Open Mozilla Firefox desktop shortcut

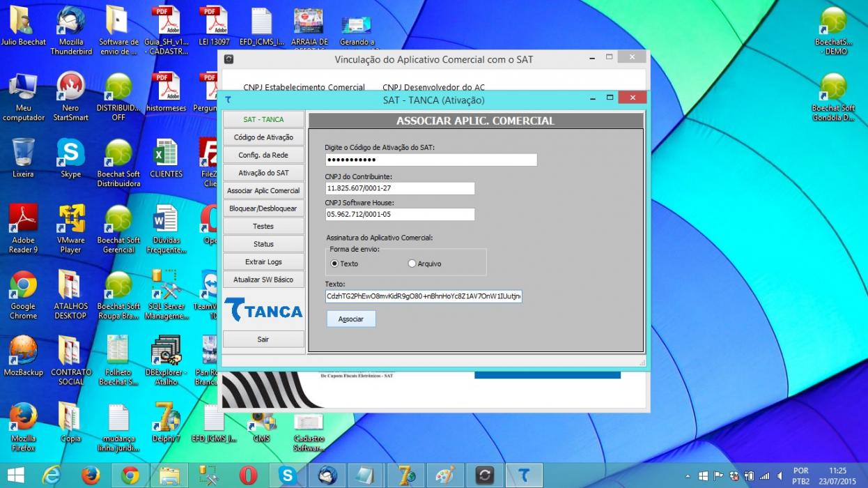(23, 427)
